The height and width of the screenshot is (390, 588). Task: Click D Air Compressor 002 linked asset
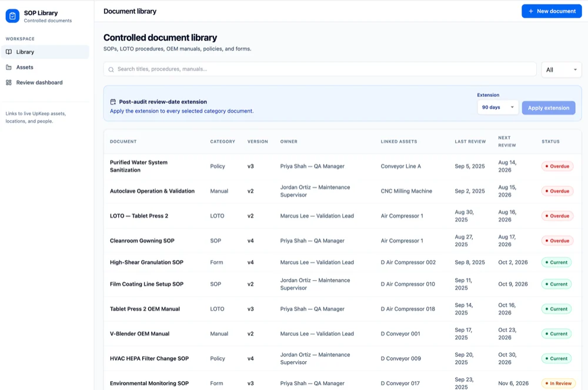coord(408,262)
